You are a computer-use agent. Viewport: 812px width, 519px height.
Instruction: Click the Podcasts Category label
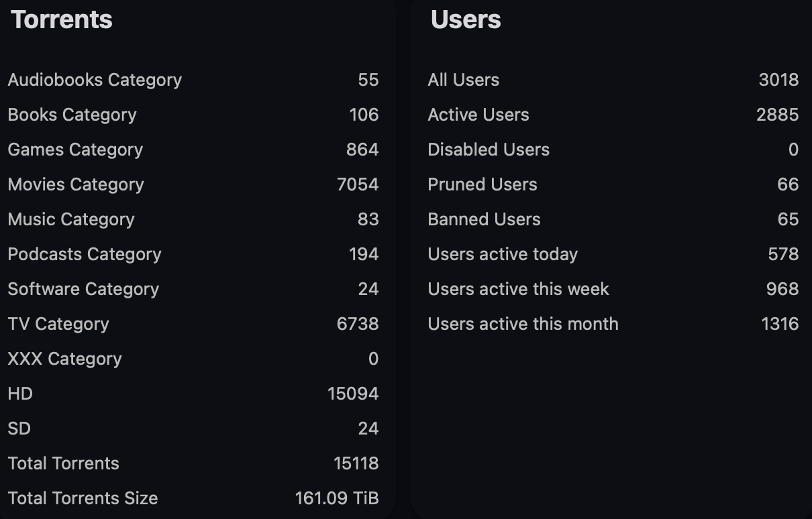pos(85,254)
